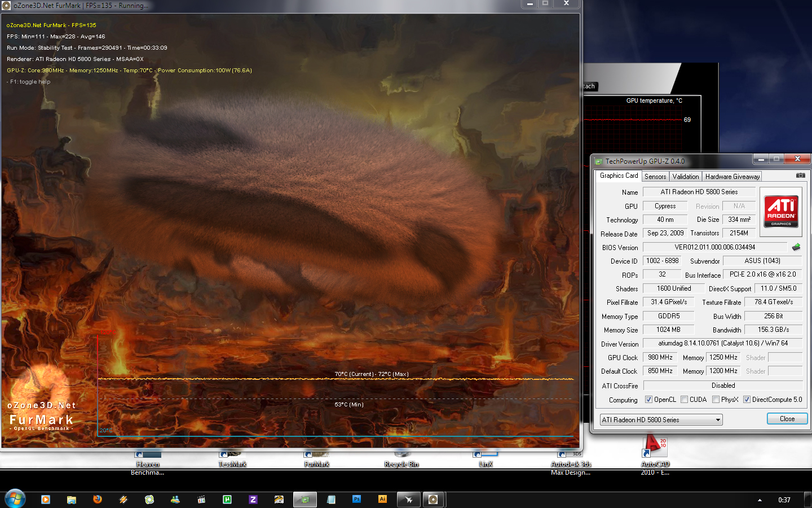Click the Memory Type value GDDR5
Screen dimensions: 812x508
[x=669, y=316]
